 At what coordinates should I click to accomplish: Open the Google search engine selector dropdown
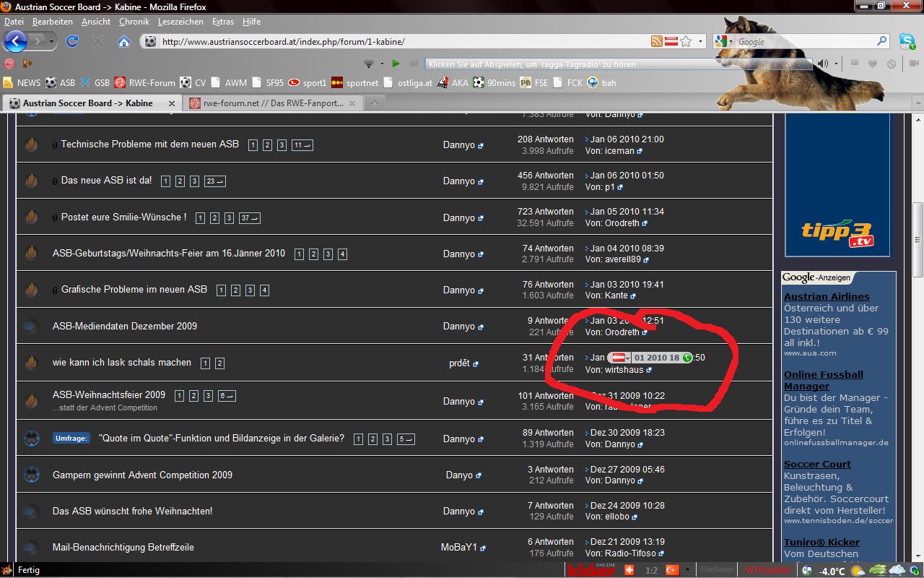[x=724, y=42]
